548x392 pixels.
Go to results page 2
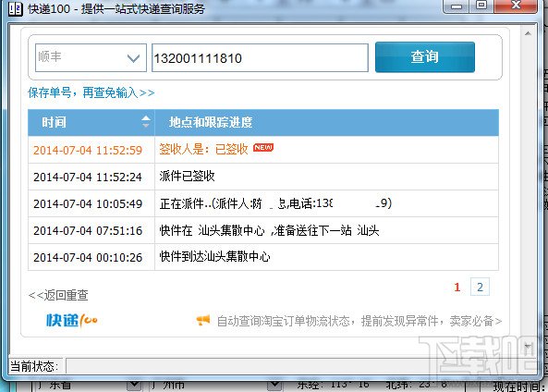click(480, 287)
